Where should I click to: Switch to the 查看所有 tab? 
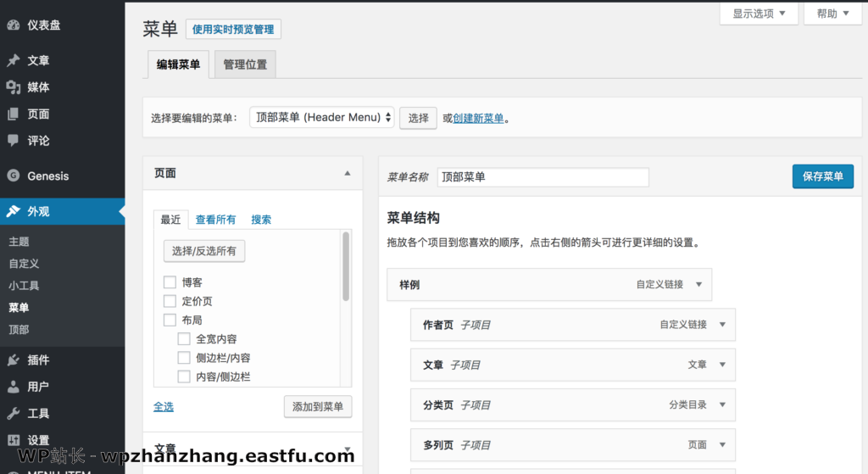(215, 220)
